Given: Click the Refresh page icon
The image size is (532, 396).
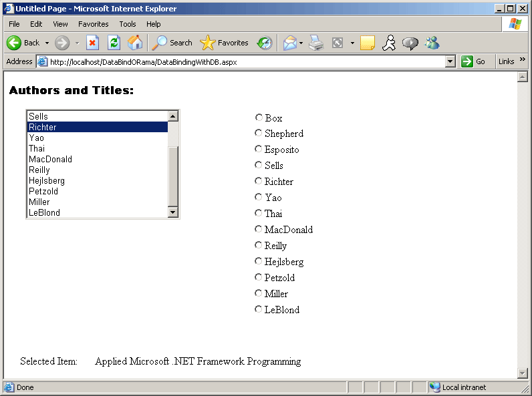Looking at the screenshot, I should coord(114,43).
